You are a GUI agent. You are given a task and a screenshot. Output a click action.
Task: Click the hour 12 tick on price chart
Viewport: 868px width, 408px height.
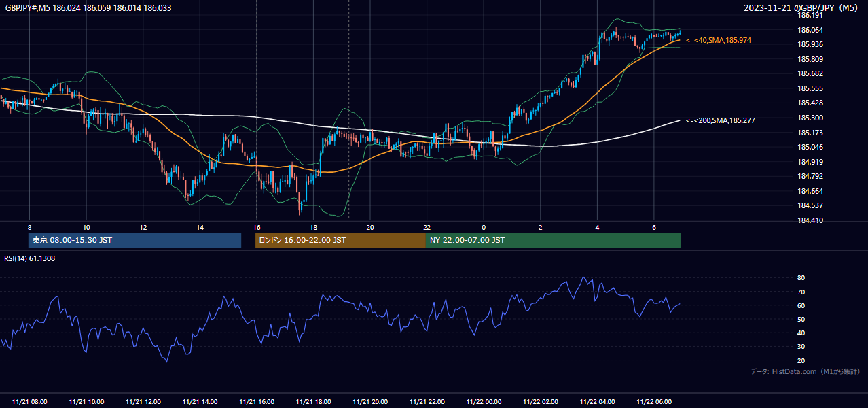point(143,227)
